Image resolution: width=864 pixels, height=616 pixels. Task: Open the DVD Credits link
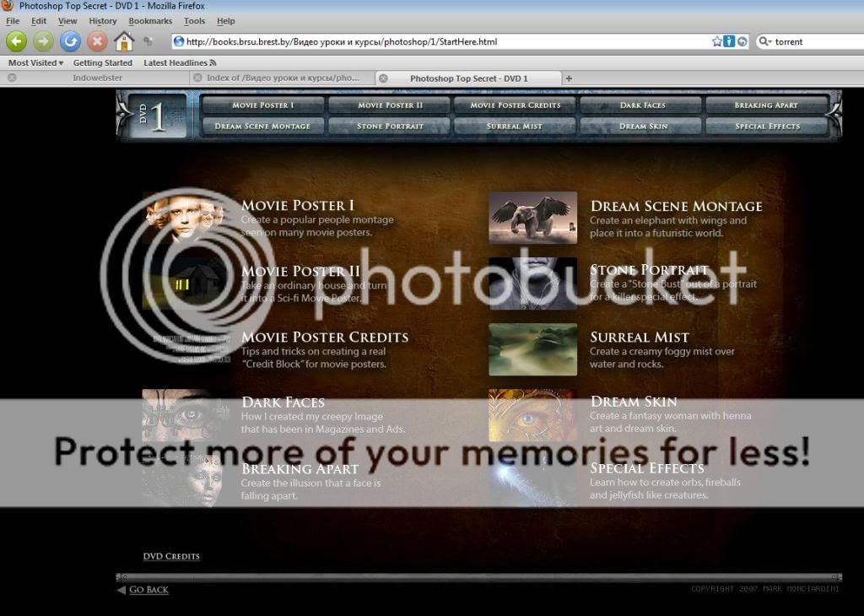click(171, 556)
